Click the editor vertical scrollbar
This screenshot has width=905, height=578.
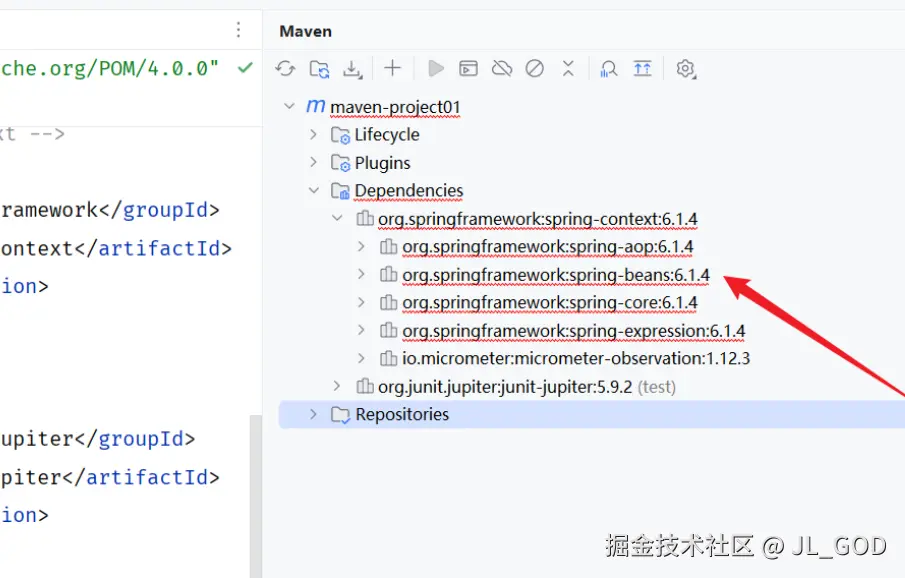[x=256, y=495]
